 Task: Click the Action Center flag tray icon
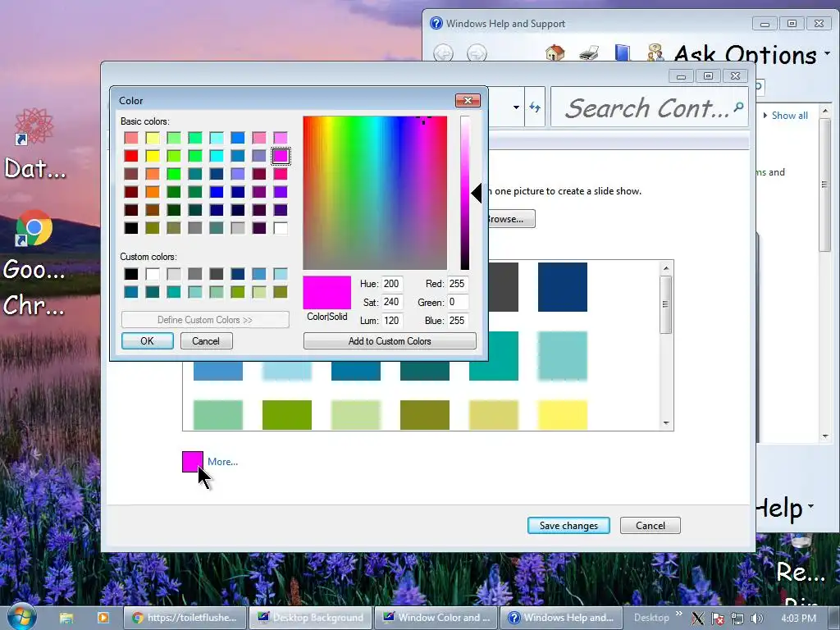click(717, 619)
